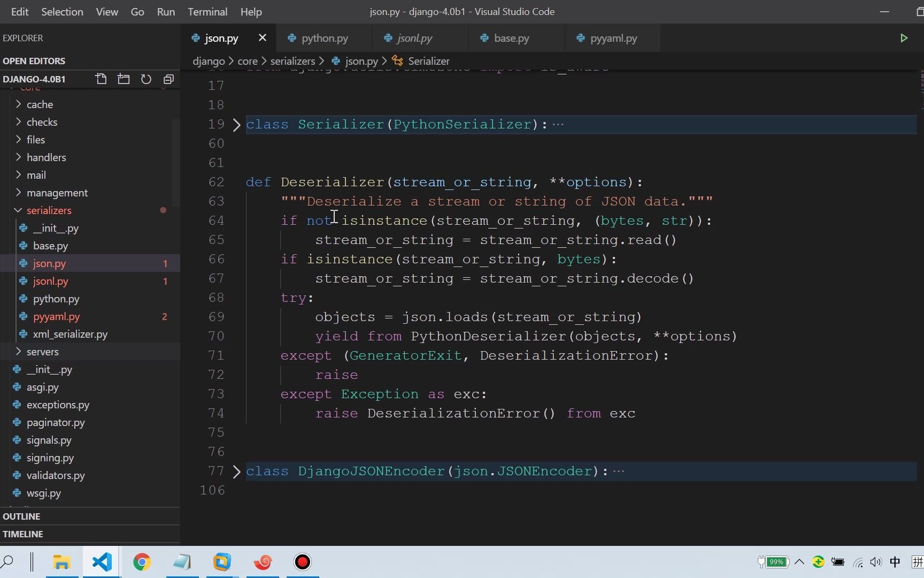Screen dimensions: 924x578
Task: Close the json.py editor tab
Action: coord(262,38)
